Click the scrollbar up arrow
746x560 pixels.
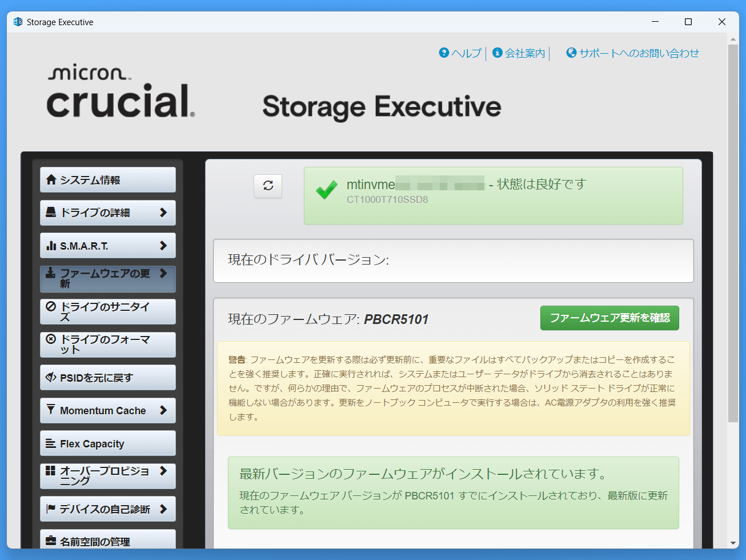(733, 39)
